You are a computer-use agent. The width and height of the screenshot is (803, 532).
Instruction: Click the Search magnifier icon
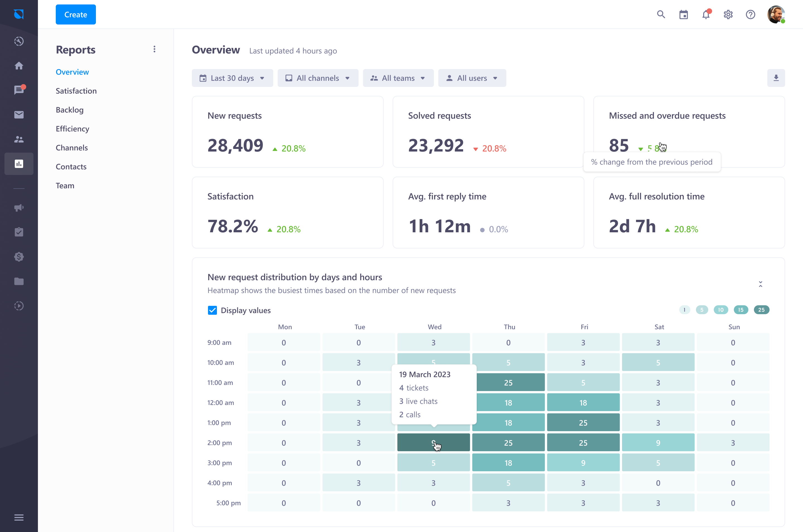661,14
